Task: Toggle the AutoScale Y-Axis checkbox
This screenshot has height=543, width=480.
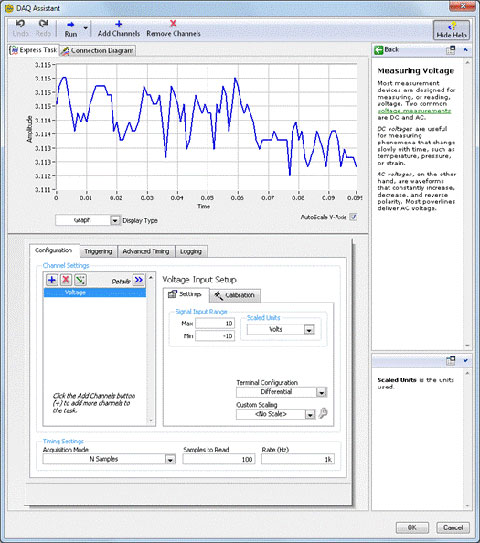Action: [x=353, y=217]
